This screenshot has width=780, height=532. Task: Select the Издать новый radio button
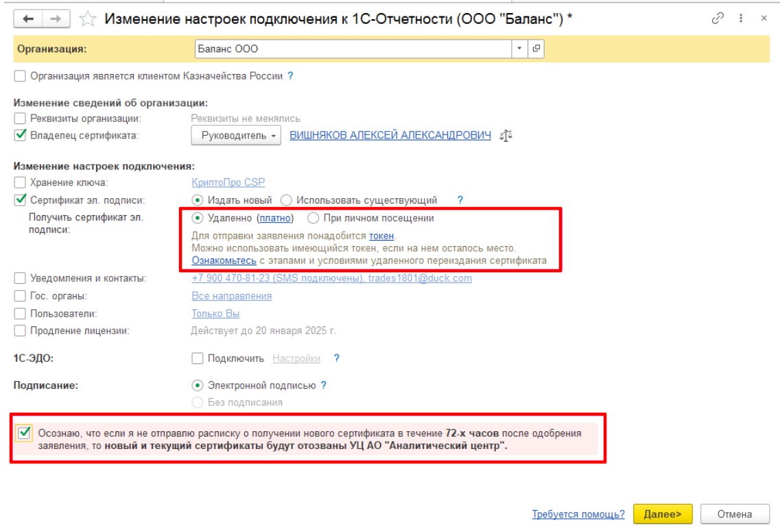(x=198, y=200)
